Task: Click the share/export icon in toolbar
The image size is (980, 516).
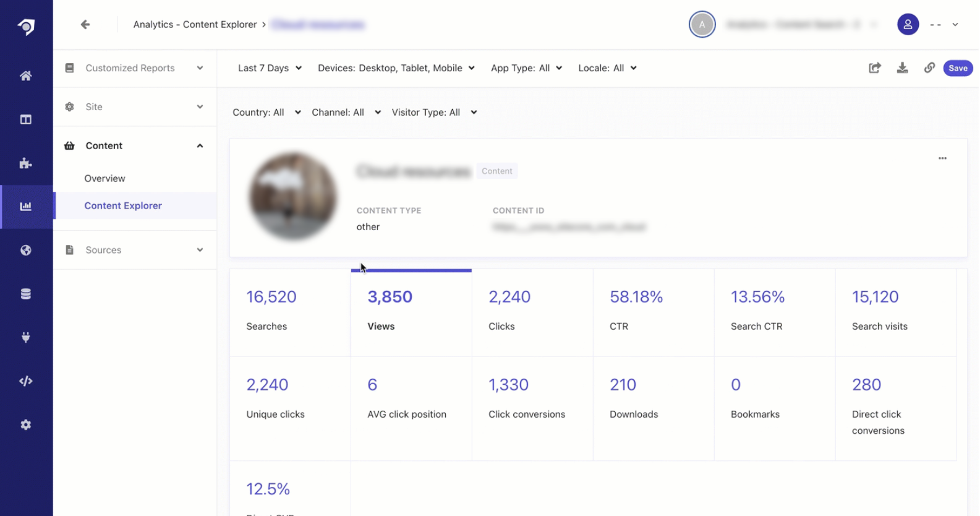Action: click(875, 68)
